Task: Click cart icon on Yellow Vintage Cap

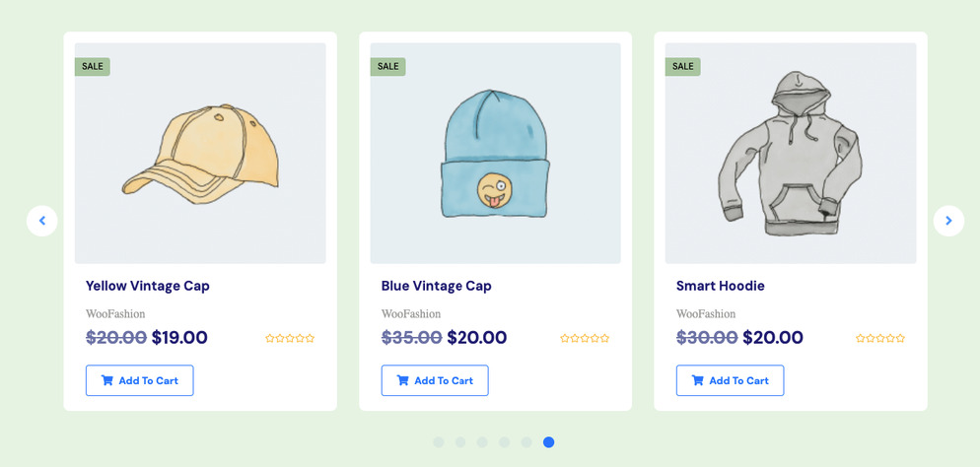Action: (107, 380)
